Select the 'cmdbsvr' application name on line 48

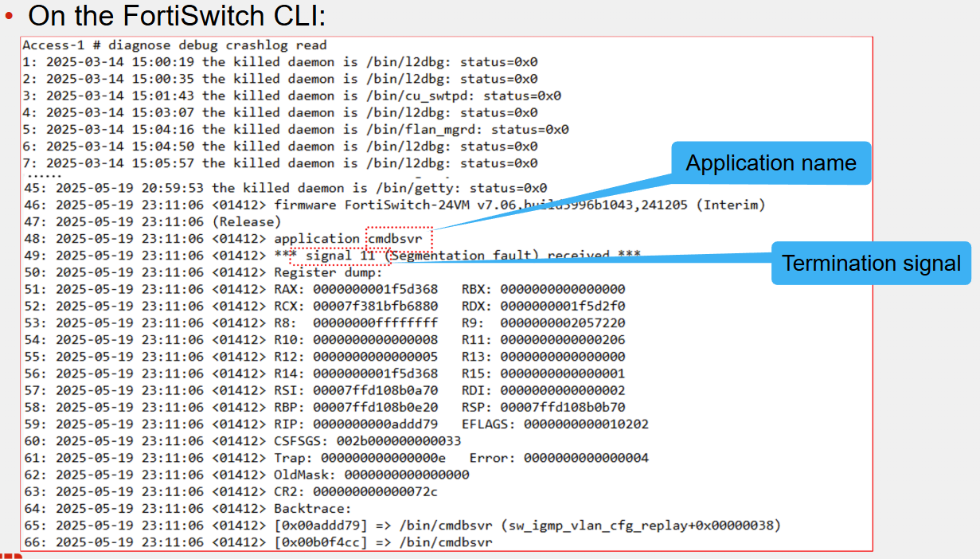(x=395, y=239)
